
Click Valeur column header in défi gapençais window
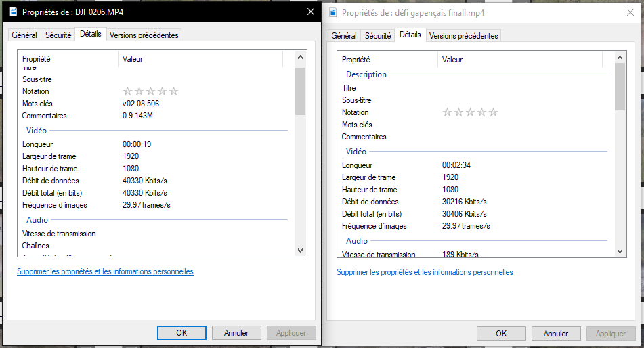pyautogui.click(x=520, y=60)
